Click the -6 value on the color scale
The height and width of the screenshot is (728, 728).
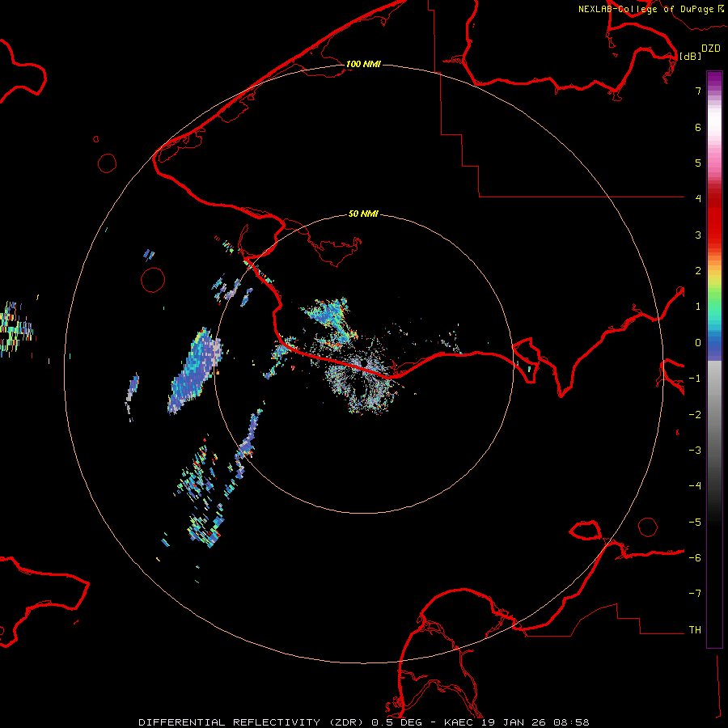click(x=695, y=557)
